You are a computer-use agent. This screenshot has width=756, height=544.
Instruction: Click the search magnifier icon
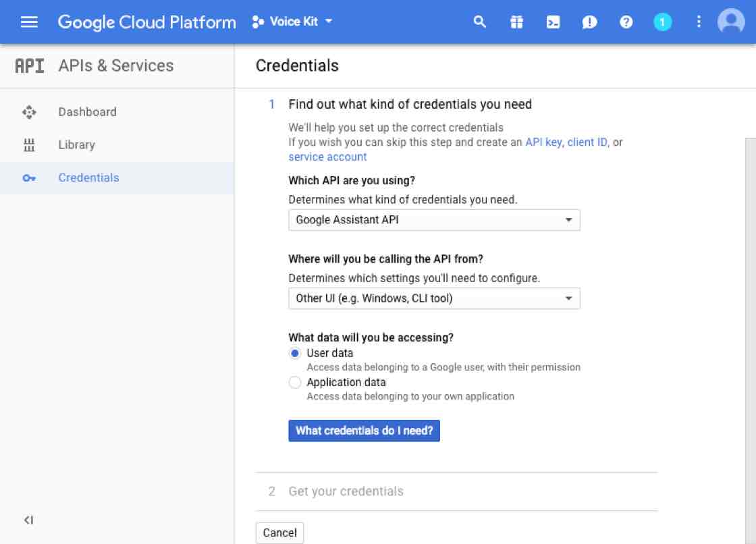coord(480,22)
